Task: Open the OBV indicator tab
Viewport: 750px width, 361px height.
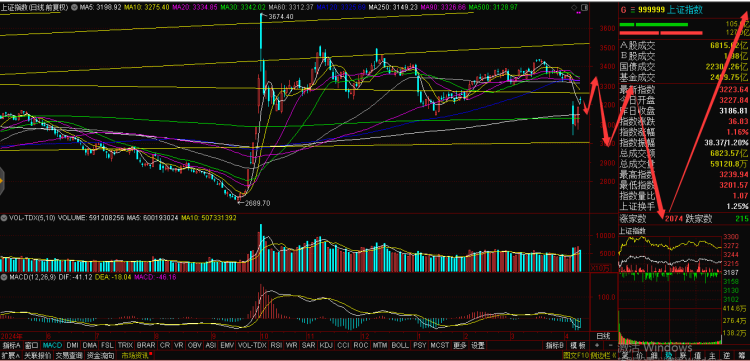Action: point(195,345)
